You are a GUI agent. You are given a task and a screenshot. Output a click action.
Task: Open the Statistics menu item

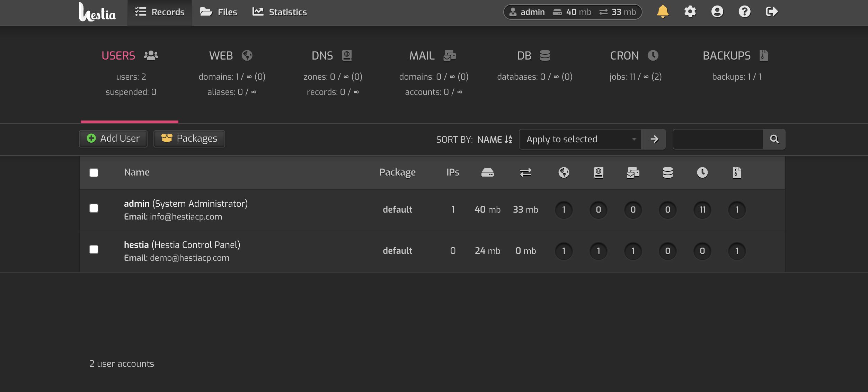click(x=280, y=12)
